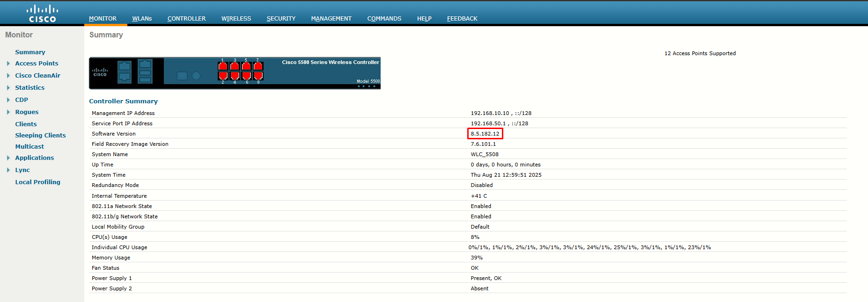
Task: Open Cisco CleanAir in the sidebar
Action: [37, 76]
